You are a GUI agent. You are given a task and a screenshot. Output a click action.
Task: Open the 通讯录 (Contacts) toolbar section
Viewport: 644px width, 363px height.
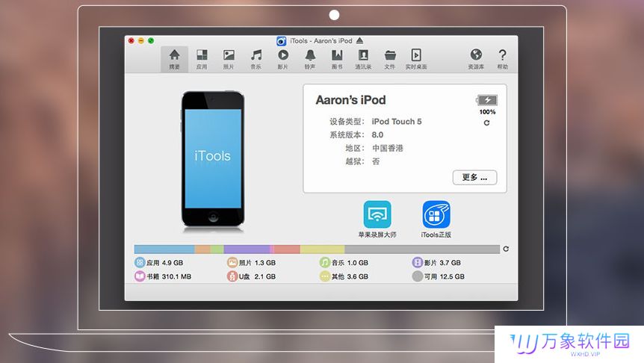point(364,60)
